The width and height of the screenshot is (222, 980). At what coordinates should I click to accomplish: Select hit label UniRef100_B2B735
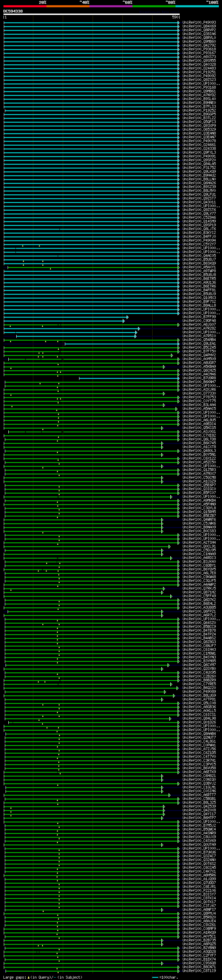point(199,940)
